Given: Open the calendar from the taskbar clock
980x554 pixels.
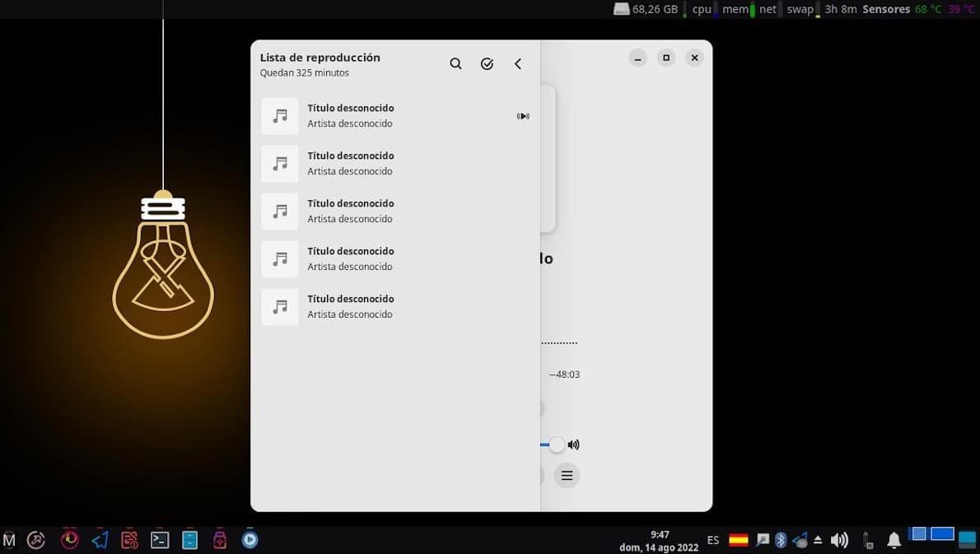Looking at the screenshot, I should click(x=660, y=541).
